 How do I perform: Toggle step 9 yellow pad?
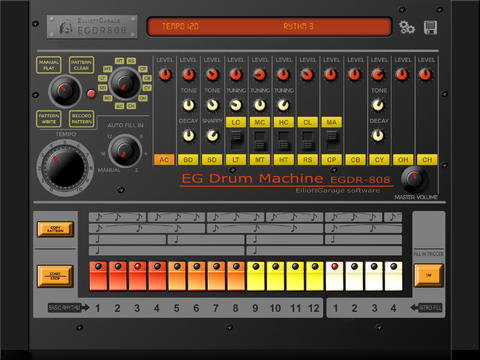[256, 276]
